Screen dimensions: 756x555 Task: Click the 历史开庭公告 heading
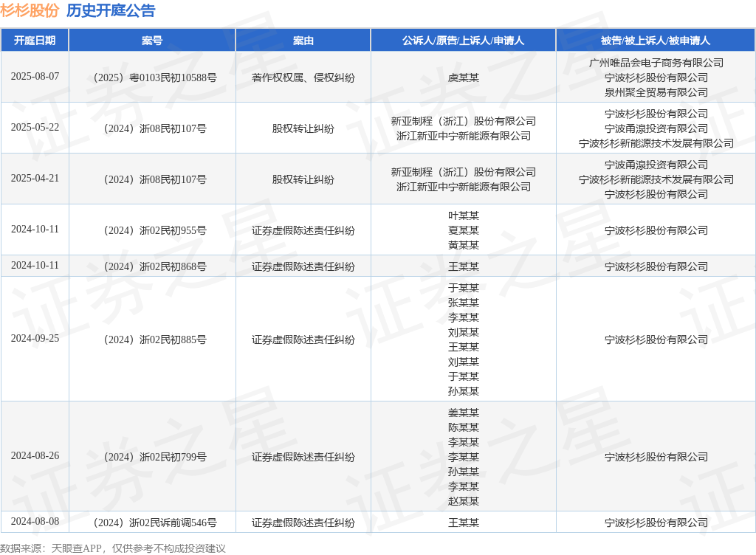coord(111,10)
